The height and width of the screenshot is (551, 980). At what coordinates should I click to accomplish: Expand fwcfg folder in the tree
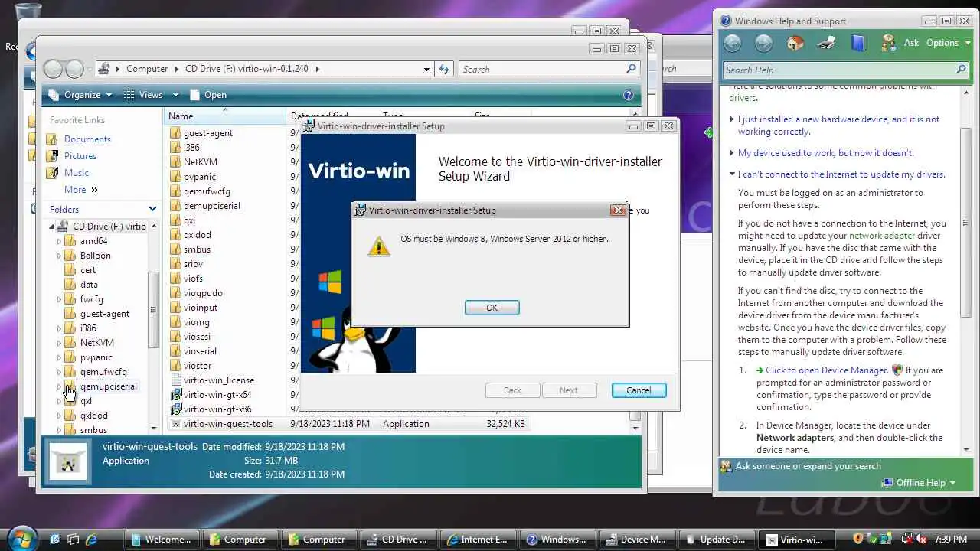59,299
